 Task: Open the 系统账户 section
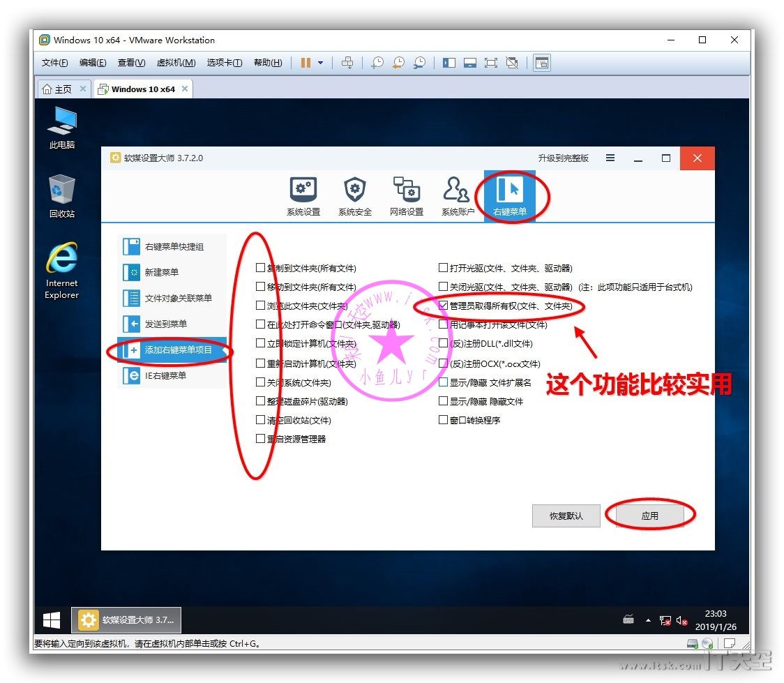tap(458, 196)
